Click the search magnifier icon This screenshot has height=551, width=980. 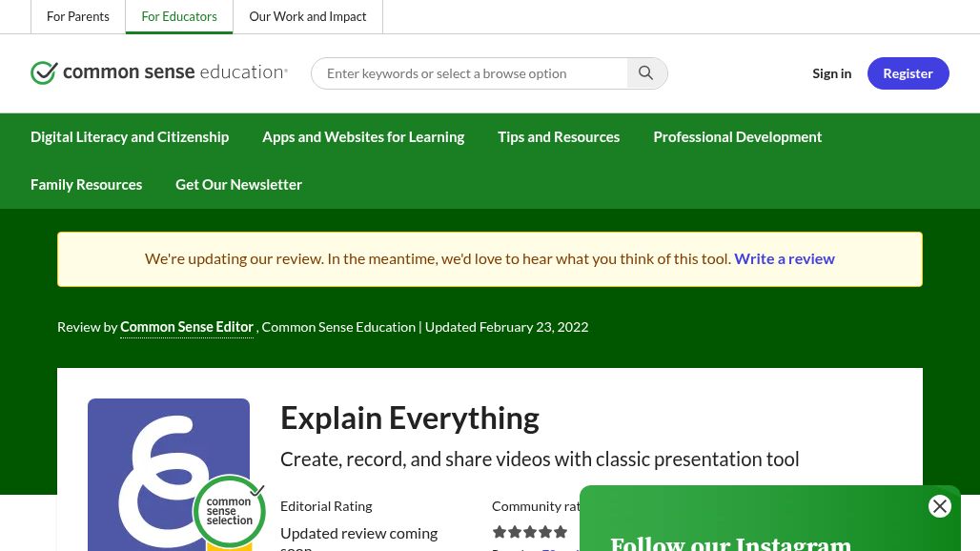[x=646, y=72]
